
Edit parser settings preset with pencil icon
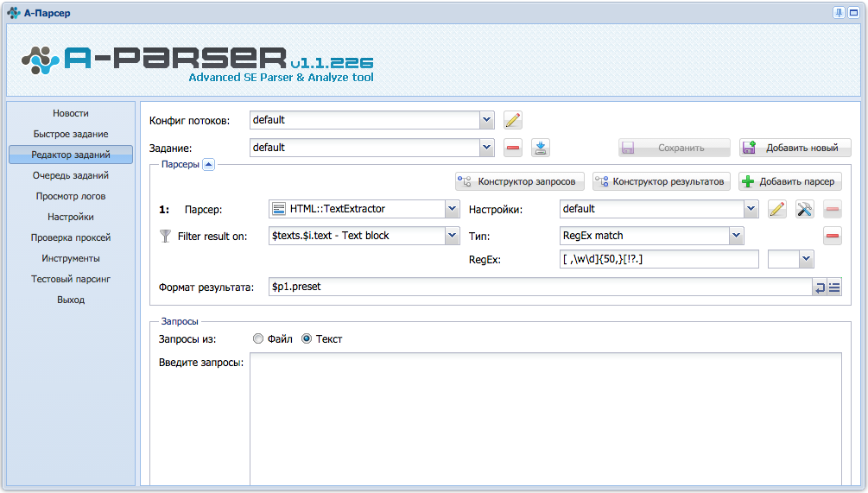click(x=777, y=209)
